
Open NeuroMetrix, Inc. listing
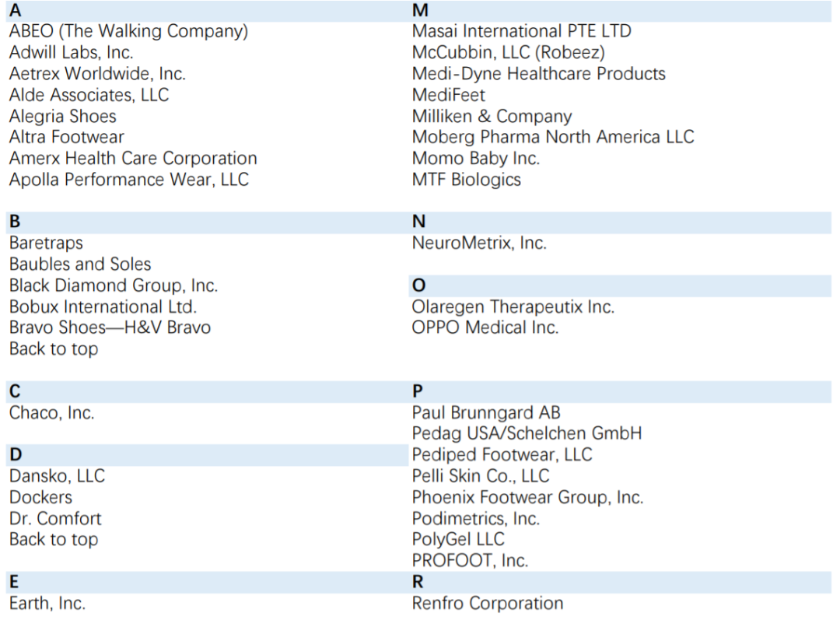479,243
